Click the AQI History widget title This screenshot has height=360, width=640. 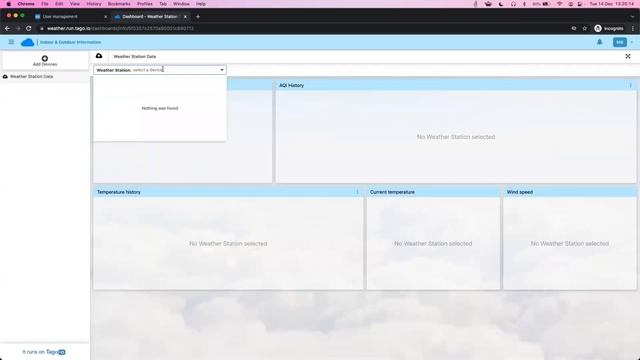(x=291, y=85)
